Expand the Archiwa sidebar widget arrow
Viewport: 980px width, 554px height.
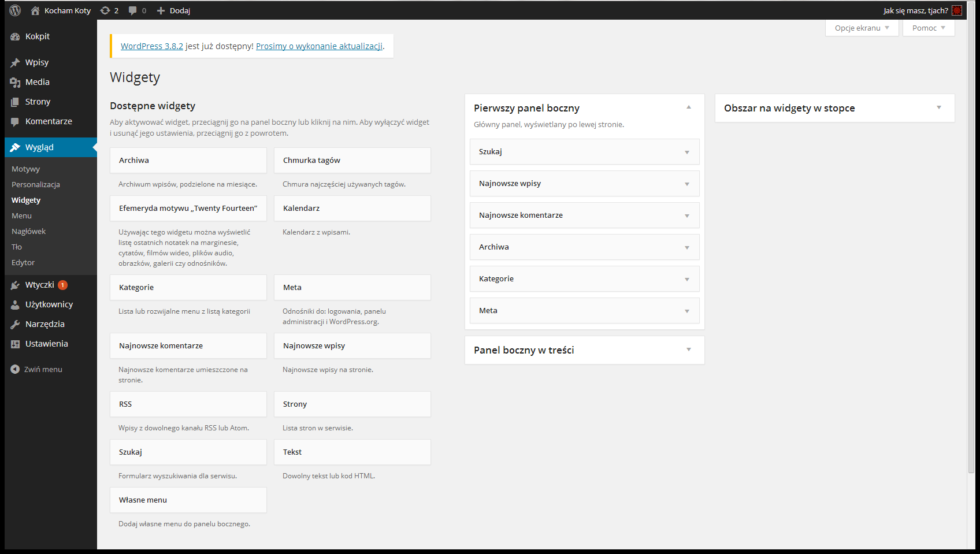click(x=687, y=248)
